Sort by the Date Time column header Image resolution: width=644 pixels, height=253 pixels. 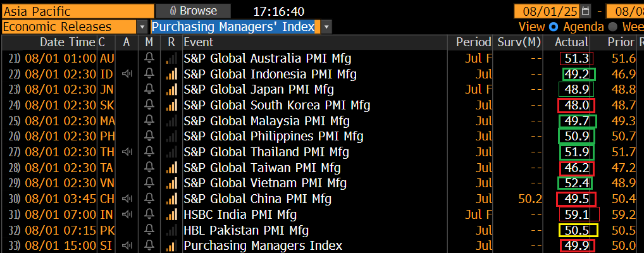(x=67, y=42)
